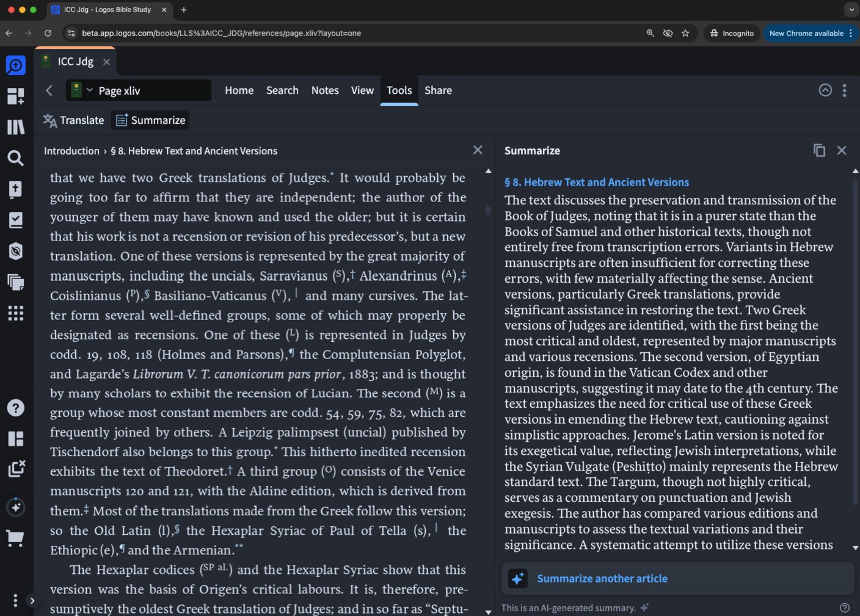
Task: Open the Layouts icon in sidebar
Action: (x=16, y=438)
